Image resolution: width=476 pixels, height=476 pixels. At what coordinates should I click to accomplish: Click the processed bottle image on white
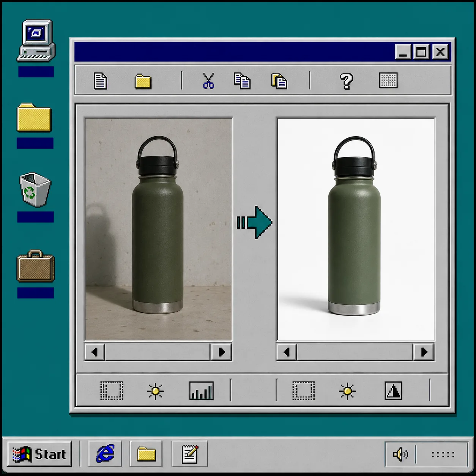356,229
